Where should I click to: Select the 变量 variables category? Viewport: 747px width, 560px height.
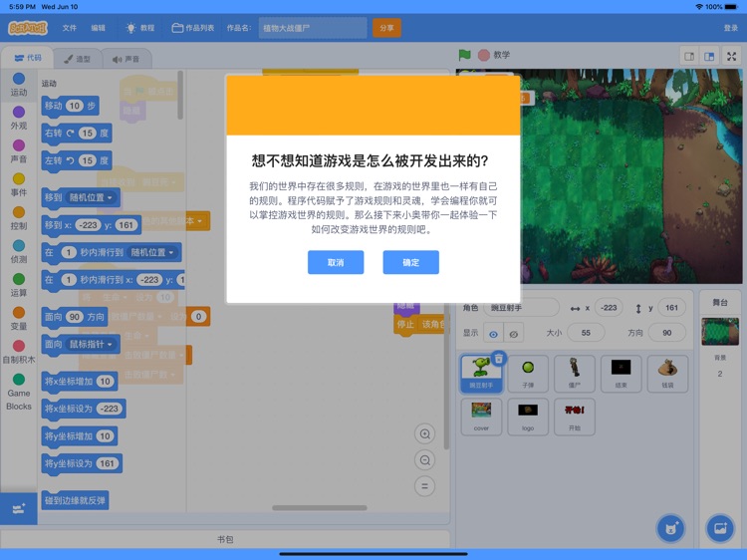pos(19,318)
